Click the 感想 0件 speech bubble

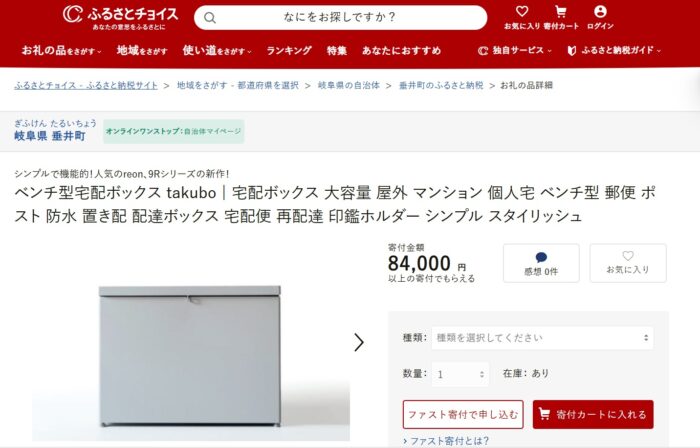(541, 263)
